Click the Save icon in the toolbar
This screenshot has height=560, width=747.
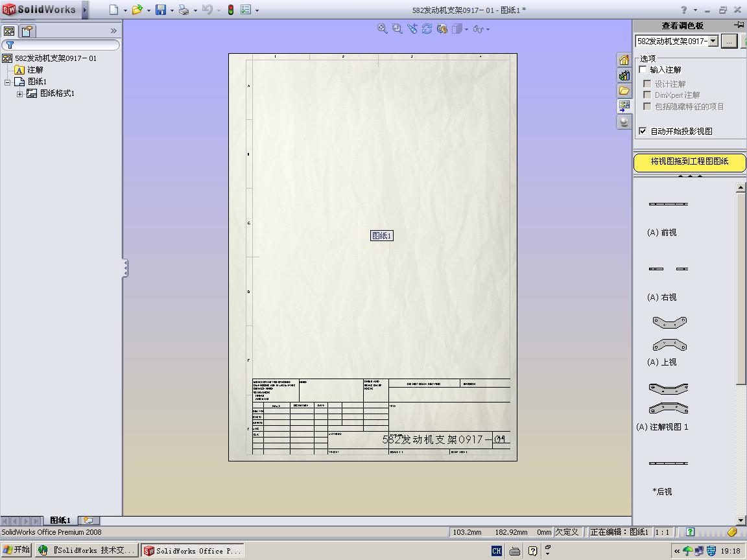(161, 10)
